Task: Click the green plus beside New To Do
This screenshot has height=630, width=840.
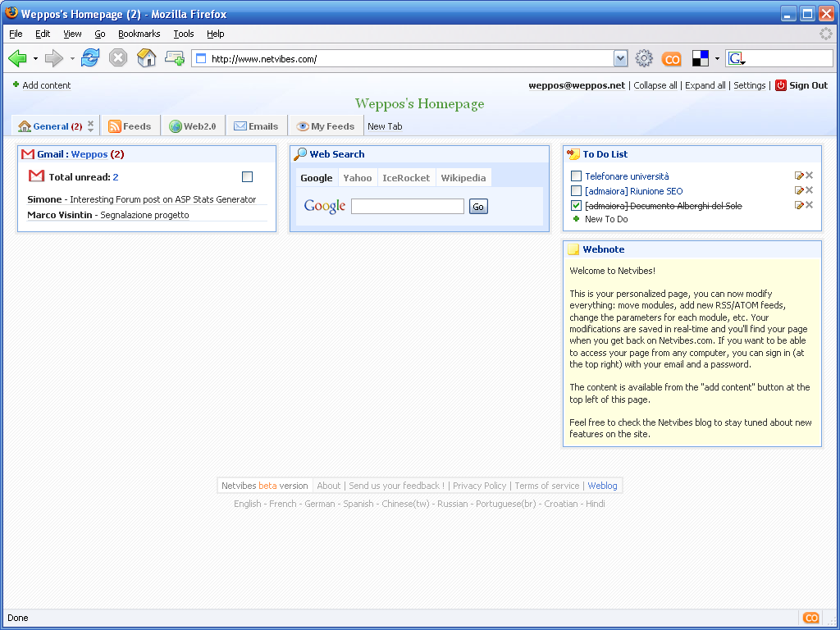Action: coord(577,218)
